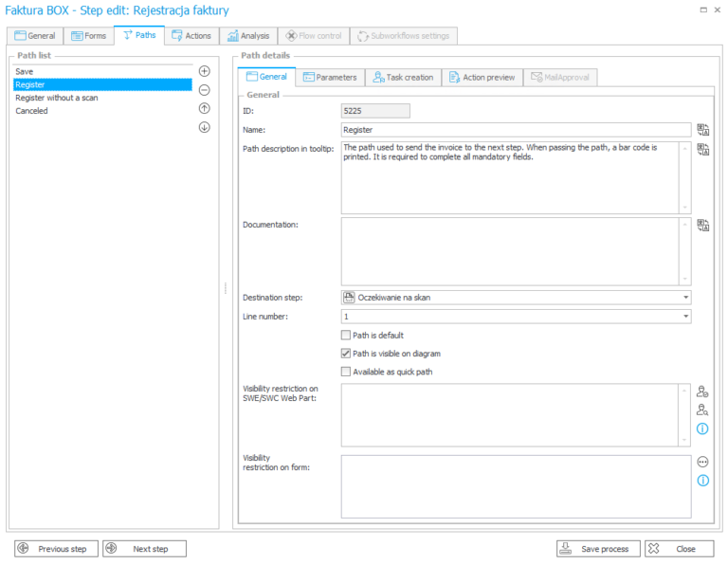Click Save process
728x565 pixels.
[598, 548]
